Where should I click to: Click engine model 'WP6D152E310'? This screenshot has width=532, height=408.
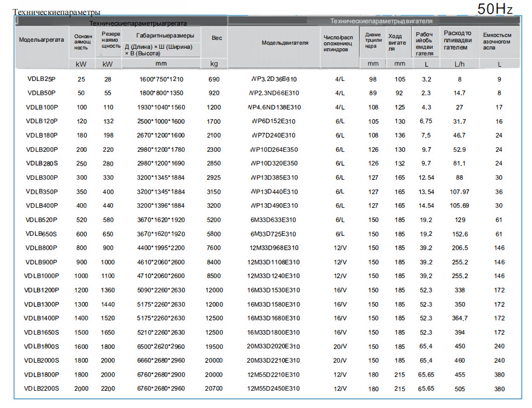274,122
